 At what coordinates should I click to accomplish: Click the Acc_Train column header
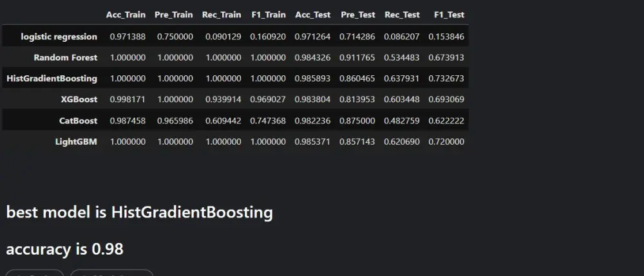(x=126, y=15)
